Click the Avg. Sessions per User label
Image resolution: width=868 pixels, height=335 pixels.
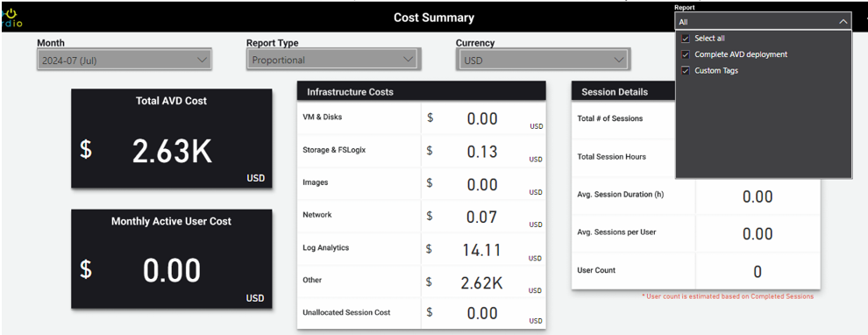[616, 232]
